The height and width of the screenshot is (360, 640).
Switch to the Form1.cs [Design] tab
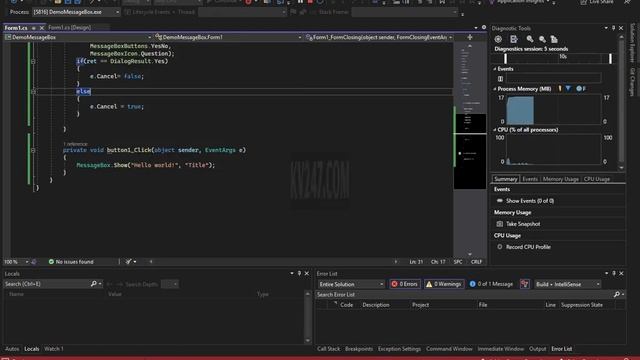point(69,28)
